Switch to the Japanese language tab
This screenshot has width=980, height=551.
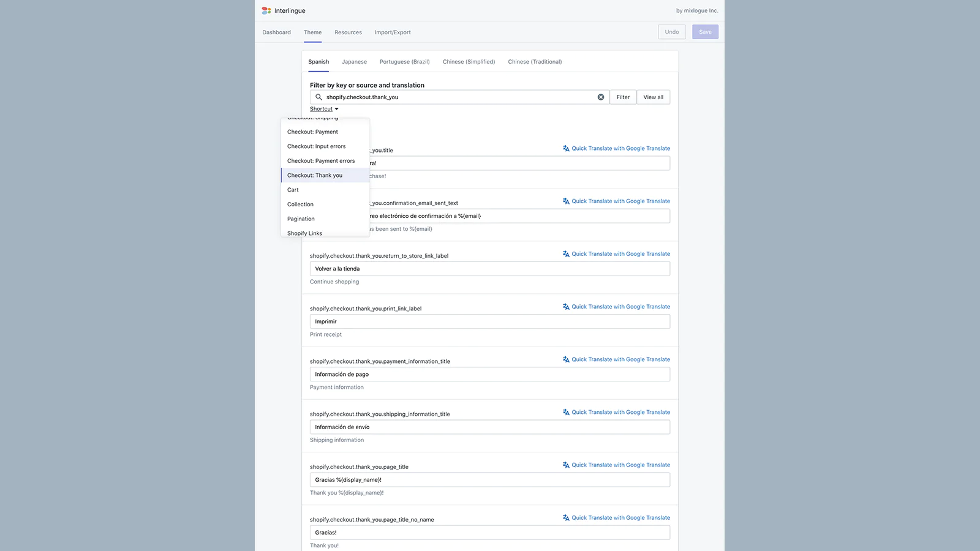[x=354, y=62]
